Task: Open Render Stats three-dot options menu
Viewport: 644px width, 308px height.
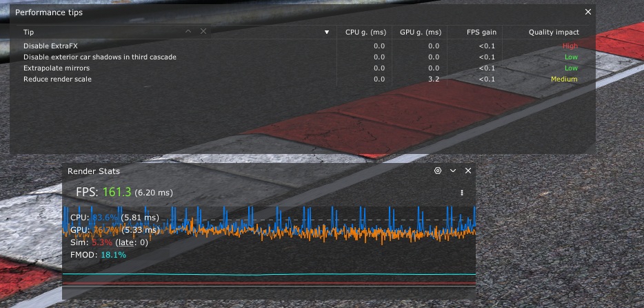Action: click(x=462, y=193)
